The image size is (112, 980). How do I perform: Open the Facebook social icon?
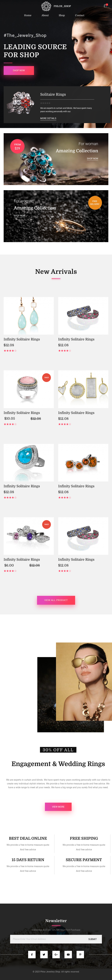point(32,954)
